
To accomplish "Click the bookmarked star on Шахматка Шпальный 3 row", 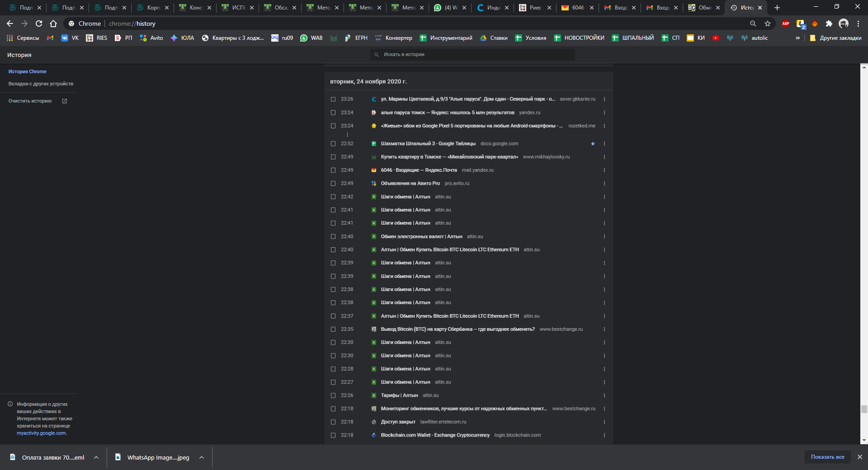I will tap(593, 144).
